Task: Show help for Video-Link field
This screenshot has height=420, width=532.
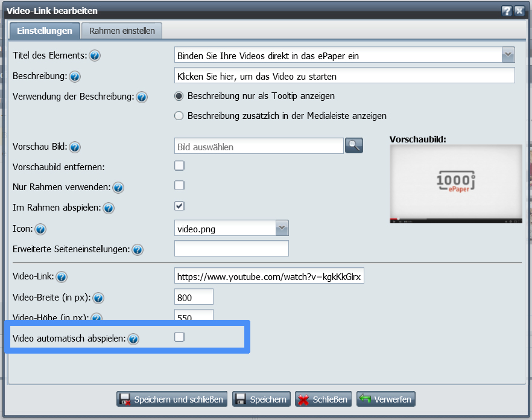Action: coord(61,277)
